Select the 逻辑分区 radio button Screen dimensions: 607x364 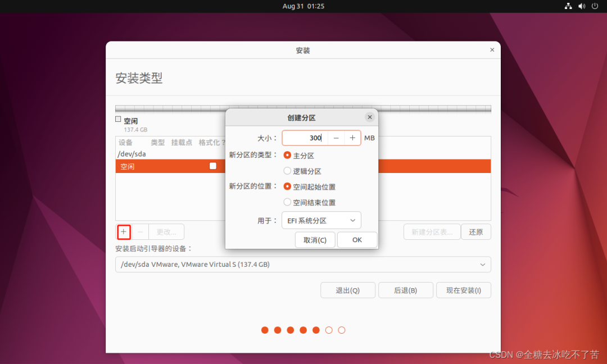point(288,171)
